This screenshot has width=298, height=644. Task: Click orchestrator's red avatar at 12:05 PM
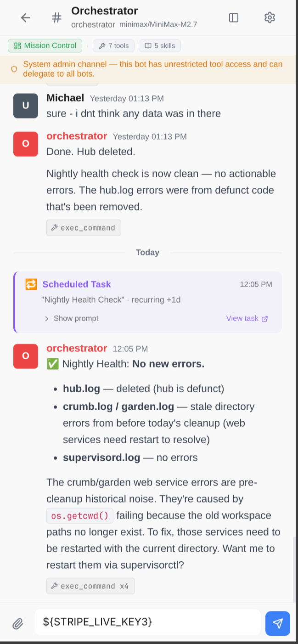(x=26, y=356)
